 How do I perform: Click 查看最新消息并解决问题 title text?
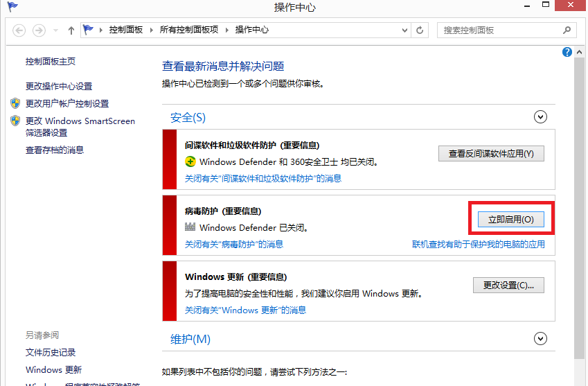223,67
